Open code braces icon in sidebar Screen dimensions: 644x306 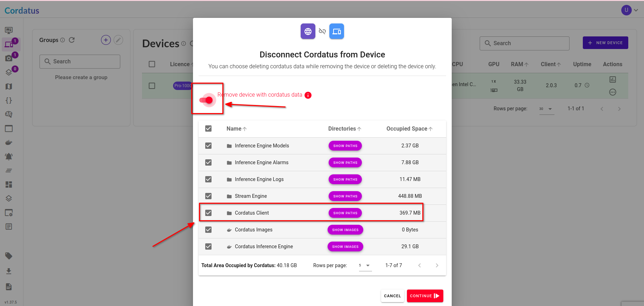pyautogui.click(x=9, y=100)
